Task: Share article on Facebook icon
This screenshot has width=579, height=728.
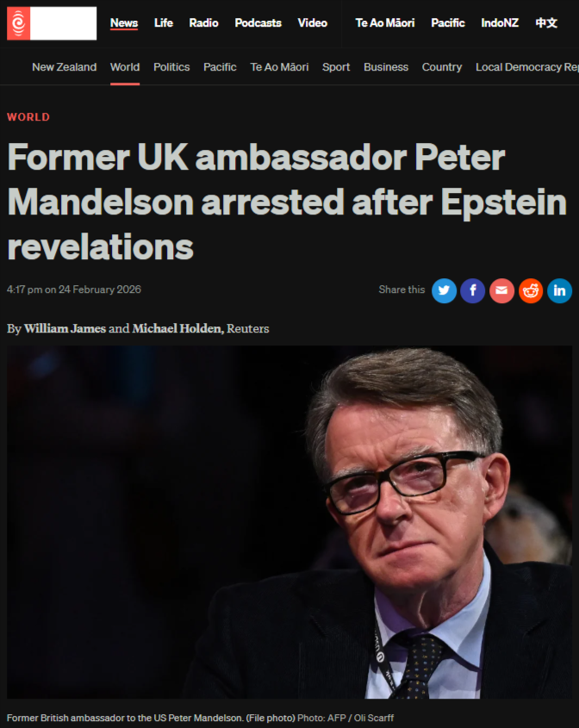Action: tap(473, 290)
